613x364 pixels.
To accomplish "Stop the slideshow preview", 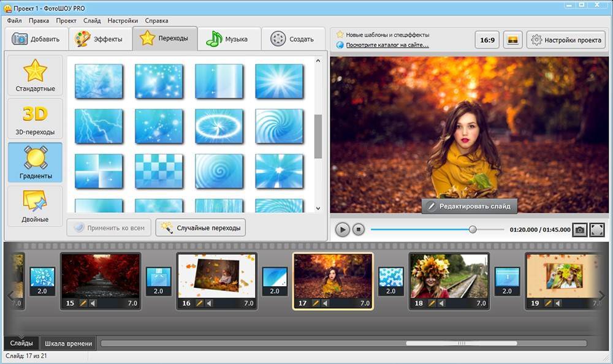I will [358, 230].
